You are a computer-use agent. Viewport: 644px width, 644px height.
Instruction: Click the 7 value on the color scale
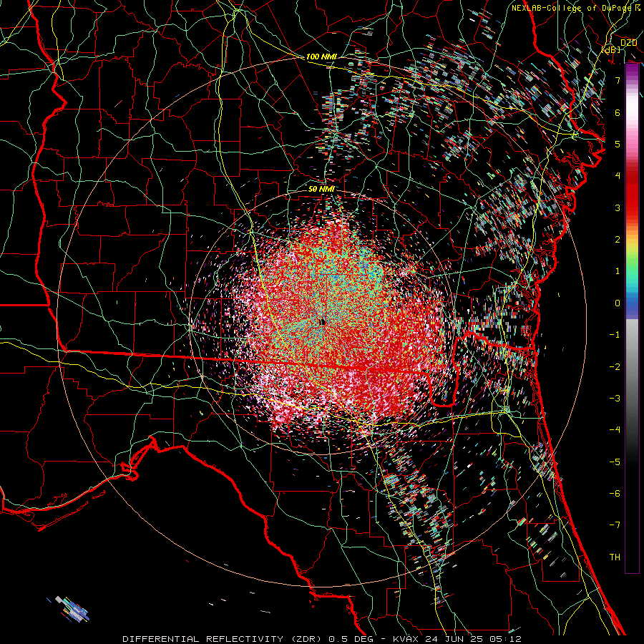pos(618,80)
